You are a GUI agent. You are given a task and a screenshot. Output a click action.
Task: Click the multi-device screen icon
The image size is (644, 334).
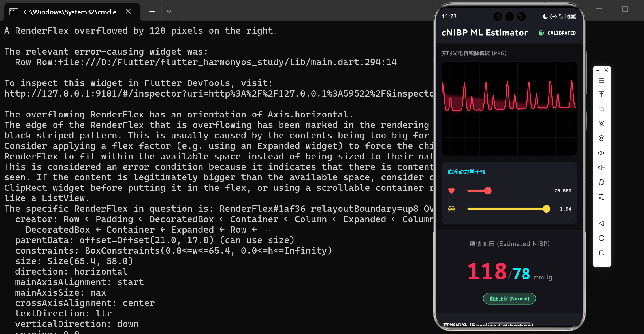tap(602, 197)
